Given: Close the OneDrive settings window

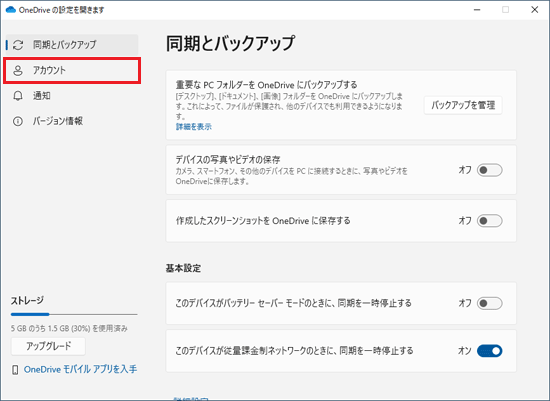Looking at the screenshot, I should [535, 10].
